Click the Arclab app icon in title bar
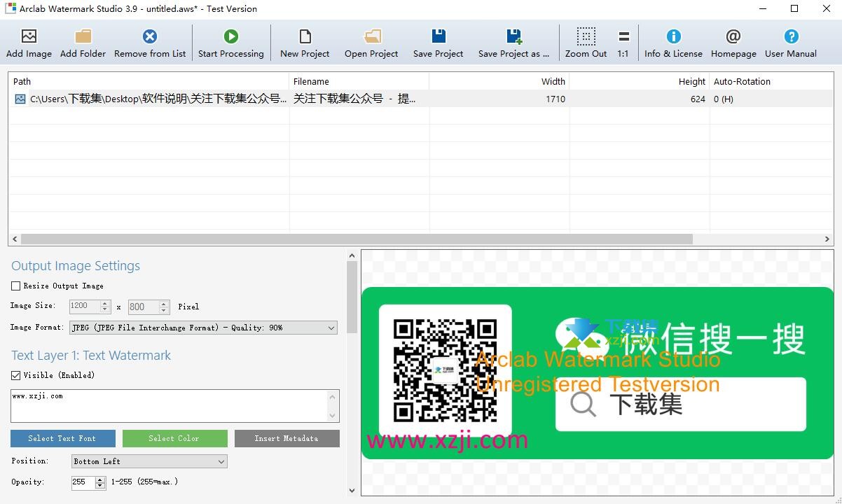 coord(11,8)
